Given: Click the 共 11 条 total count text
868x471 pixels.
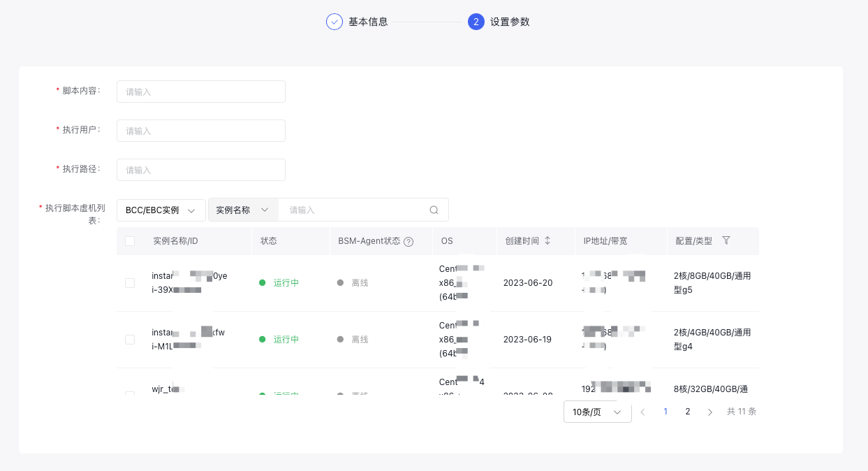Looking at the screenshot, I should (x=742, y=412).
